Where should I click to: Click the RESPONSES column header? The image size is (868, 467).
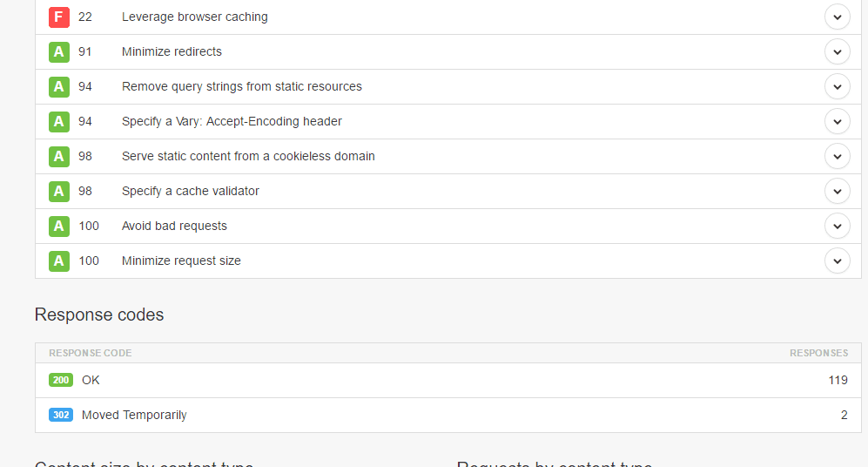[818, 353]
